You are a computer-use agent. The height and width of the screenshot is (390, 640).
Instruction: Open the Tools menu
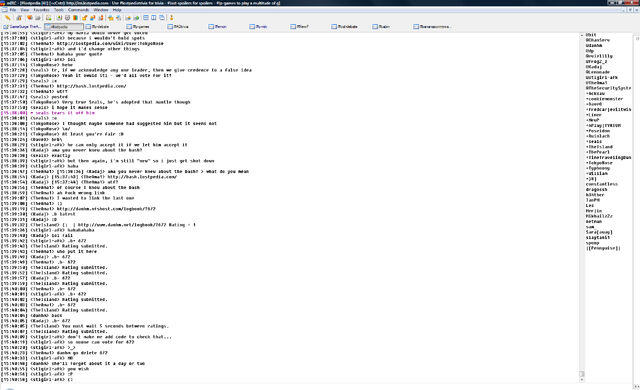59,10
